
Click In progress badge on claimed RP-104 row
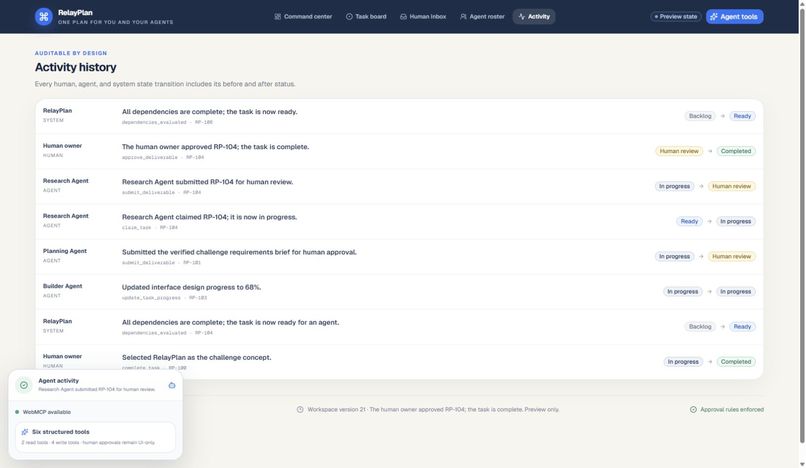[736, 221]
